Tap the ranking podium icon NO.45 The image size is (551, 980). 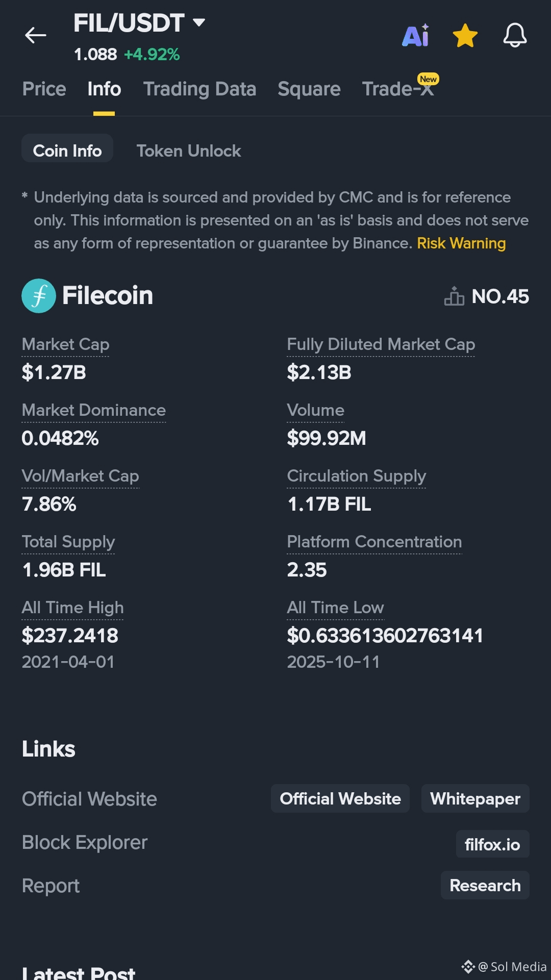point(454,296)
